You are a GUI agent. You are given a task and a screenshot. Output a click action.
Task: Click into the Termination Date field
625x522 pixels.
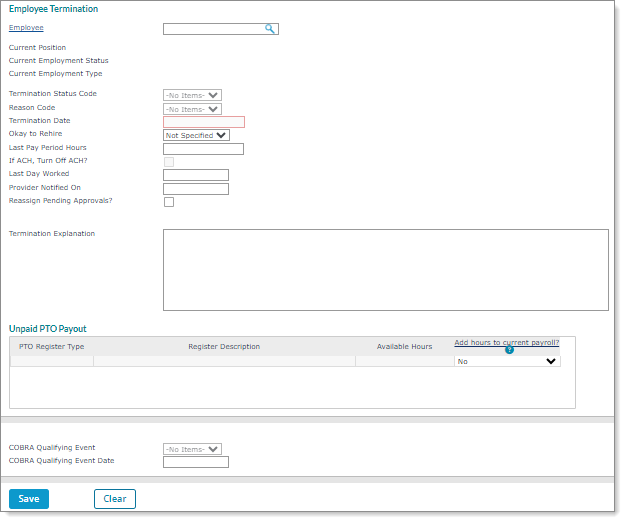pos(204,122)
